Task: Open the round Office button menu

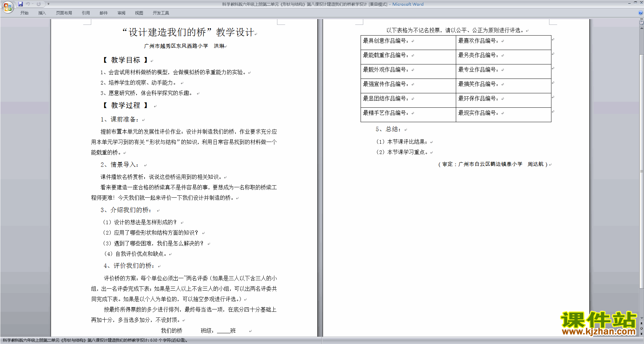Action: tap(7, 7)
